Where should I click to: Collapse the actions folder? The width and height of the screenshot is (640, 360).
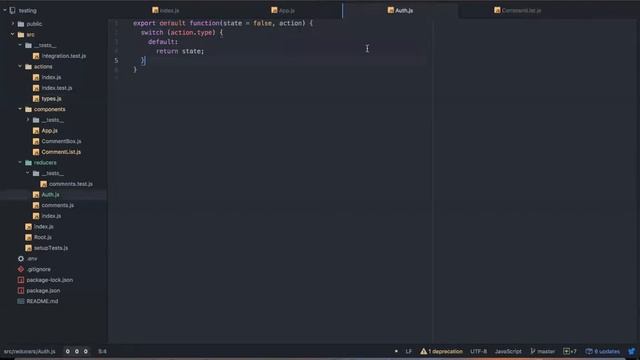click(20, 66)
